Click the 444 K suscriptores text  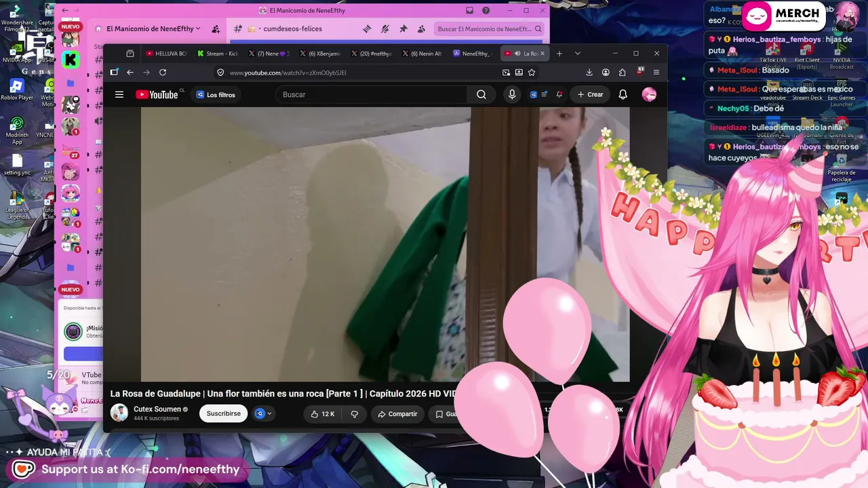156,419
